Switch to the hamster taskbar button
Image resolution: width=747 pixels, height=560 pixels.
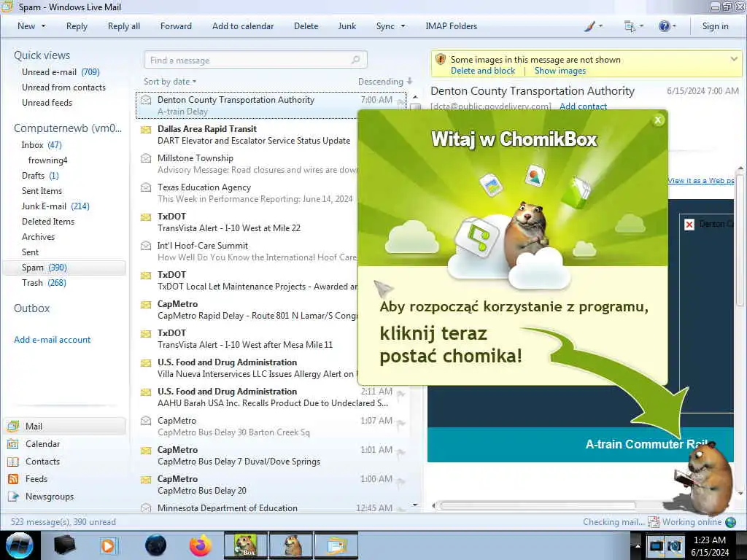coord(291,545)
